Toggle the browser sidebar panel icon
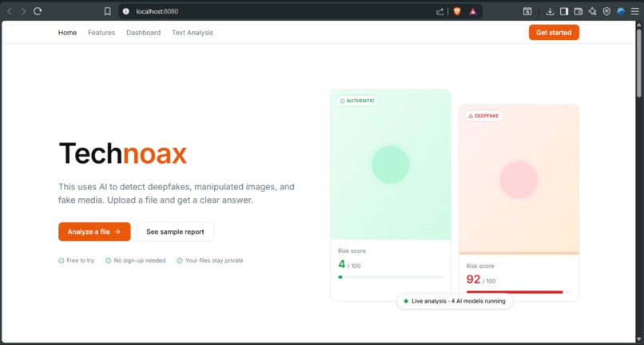Image resolution: width=644 pixels, height=345 pixels. coord(564,11)
